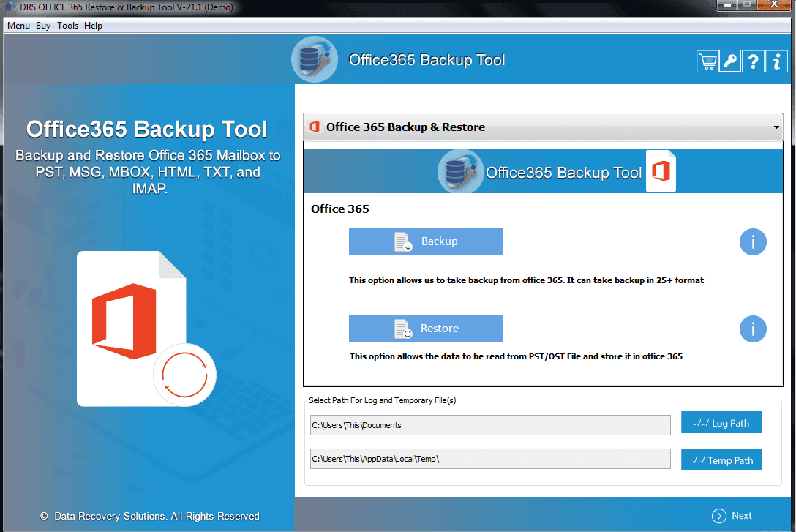Click the Office logo in dropdown field
The height and width of the screenshot is (532, 796).
[315, 127]
